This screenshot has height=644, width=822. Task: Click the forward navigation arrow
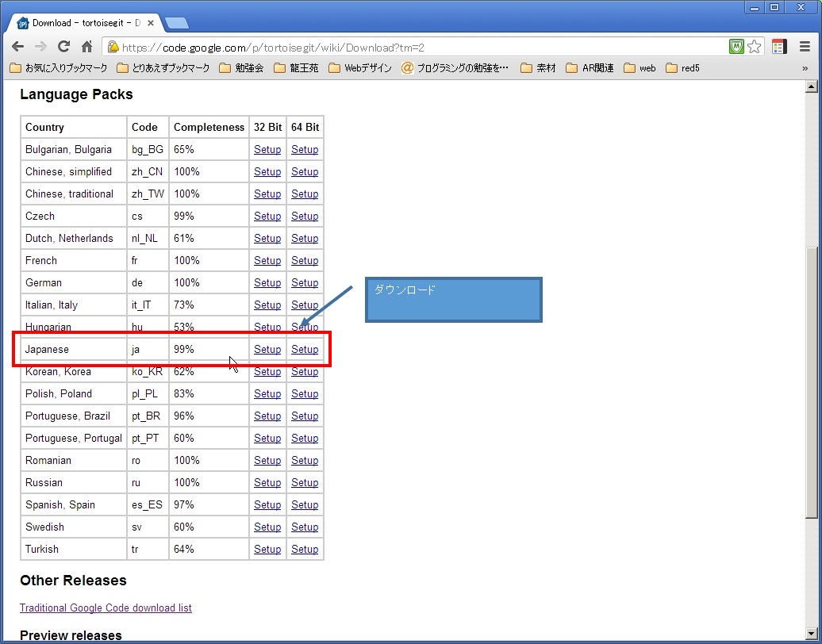[x=40, y=47]
